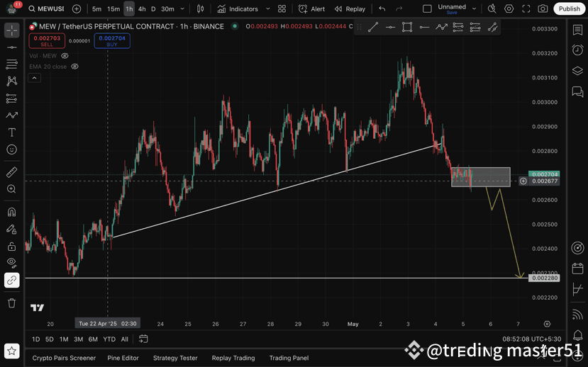Start bar Replay mode

pos(350,9)
